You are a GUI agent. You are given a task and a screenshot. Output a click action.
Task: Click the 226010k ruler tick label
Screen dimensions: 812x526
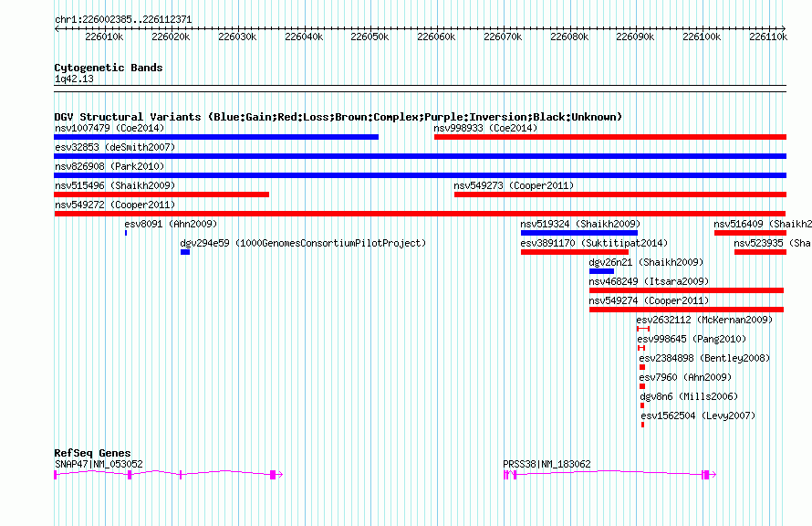pyautogui.click(x=104, y=37)
